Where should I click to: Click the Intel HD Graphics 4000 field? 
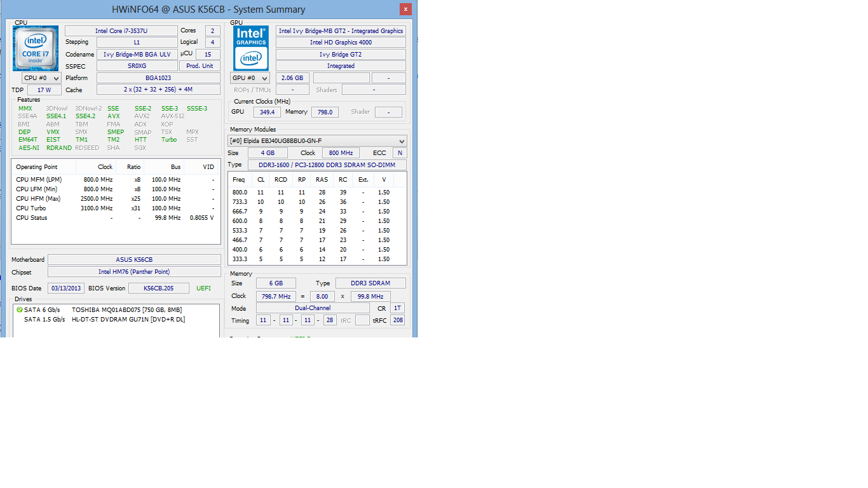coord(341,43)
